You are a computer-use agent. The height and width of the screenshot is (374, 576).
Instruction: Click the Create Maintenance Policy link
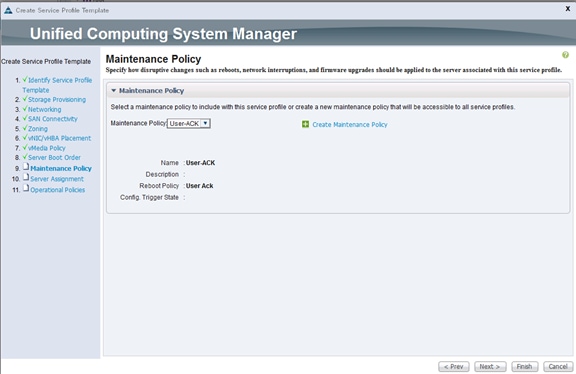[350, 125]
